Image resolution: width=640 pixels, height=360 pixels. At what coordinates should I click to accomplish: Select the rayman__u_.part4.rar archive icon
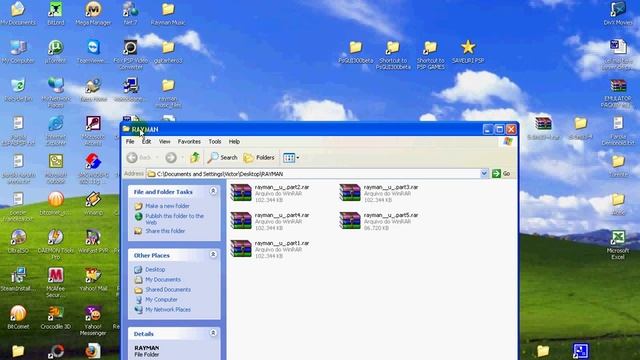coord(241,220)
